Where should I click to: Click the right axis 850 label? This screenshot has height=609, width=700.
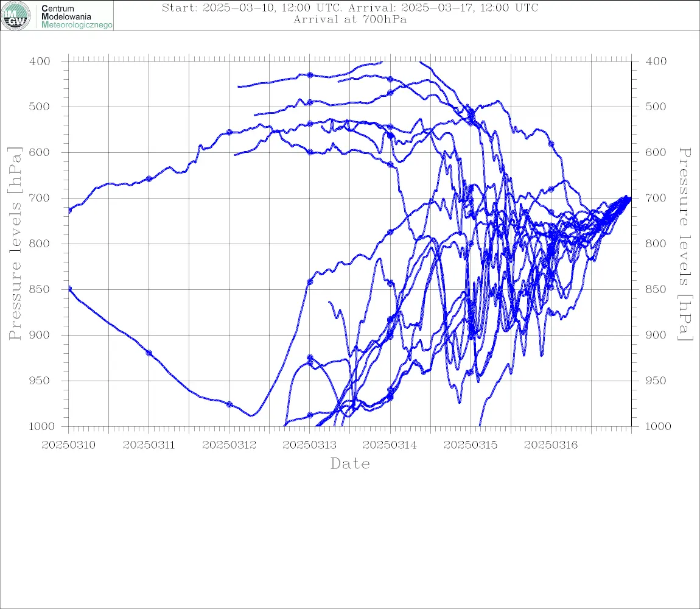(x=656, y=289)
